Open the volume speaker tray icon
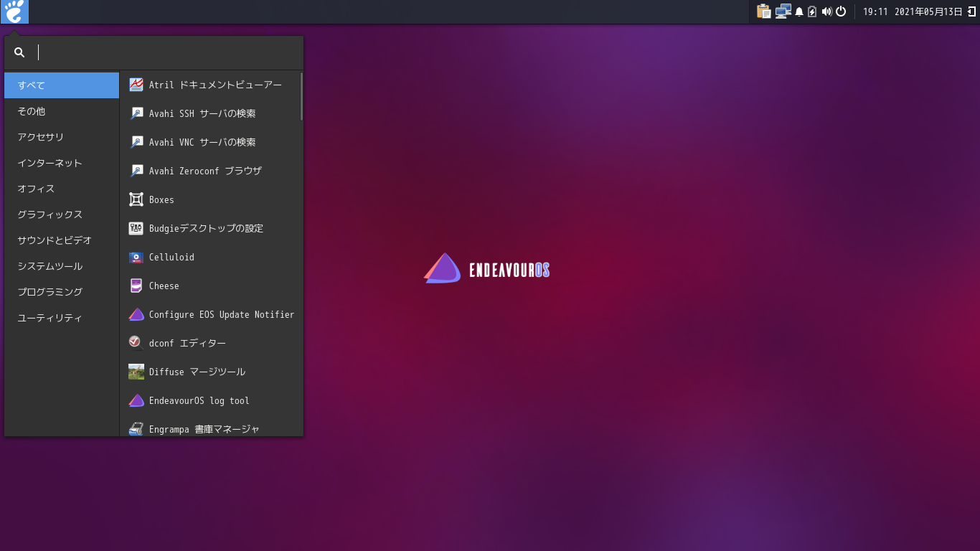This screenshot has height=551, width=980. point(826,11)
